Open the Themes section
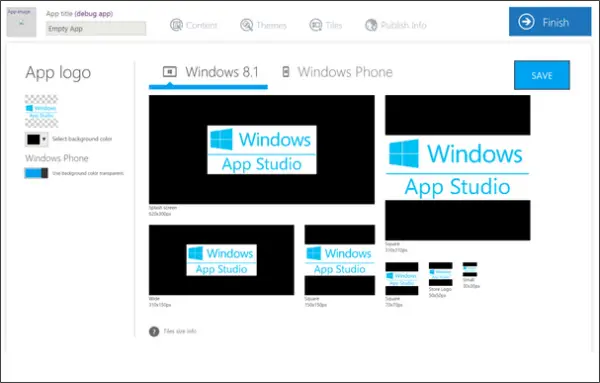Screen dimensions: 600x383 (263, 25)
